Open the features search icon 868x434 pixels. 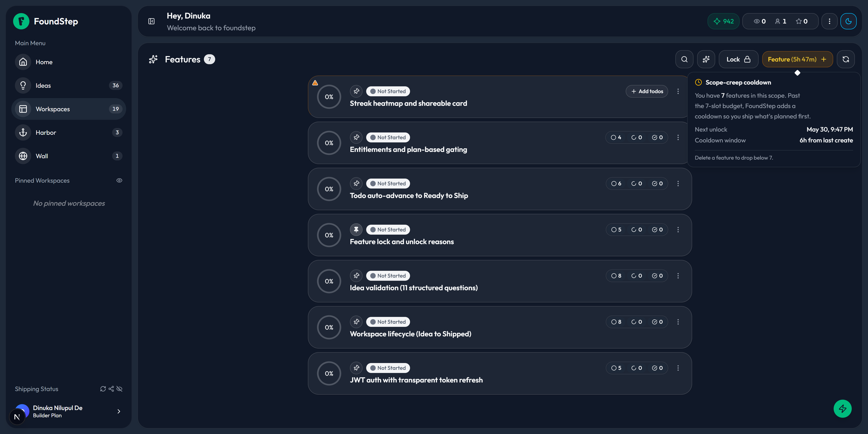(x=684, y=59)
